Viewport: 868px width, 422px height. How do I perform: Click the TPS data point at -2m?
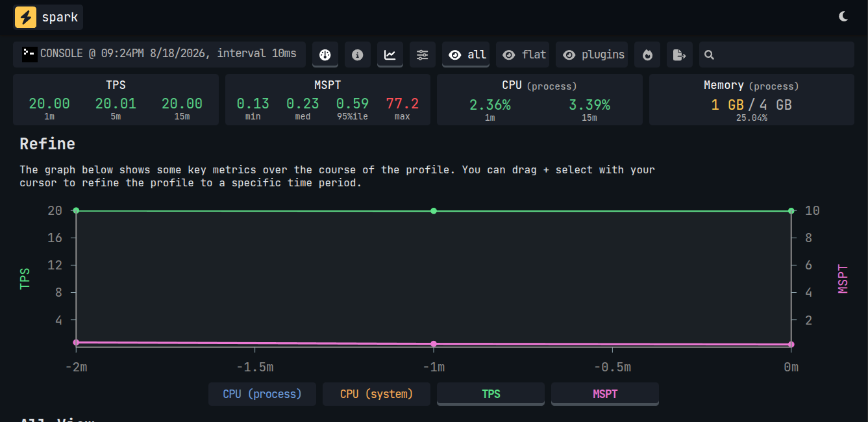pos(76,210)
